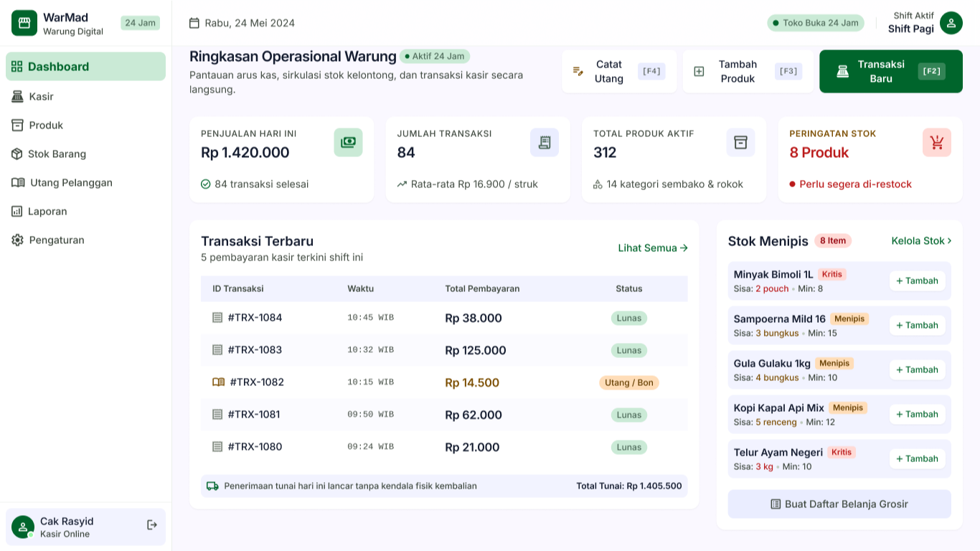Click the Aktif 24 Jam status pill

tap(435, 56)
